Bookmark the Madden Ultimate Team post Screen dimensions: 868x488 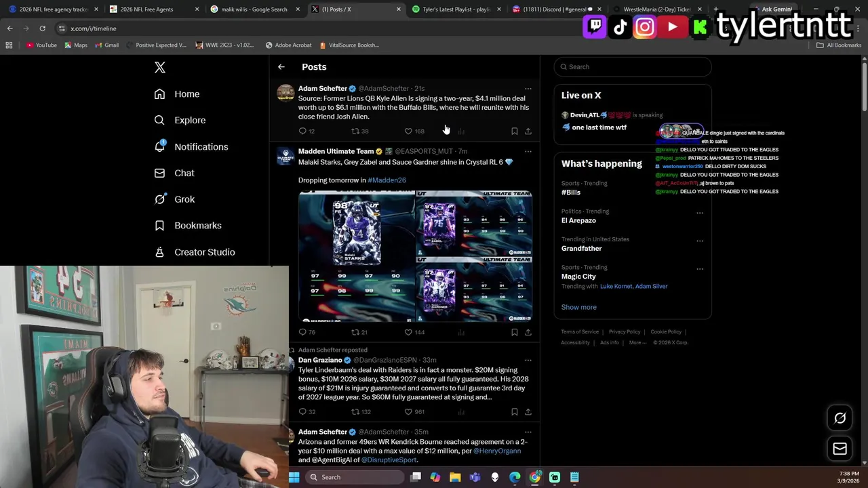pos(515,332)
